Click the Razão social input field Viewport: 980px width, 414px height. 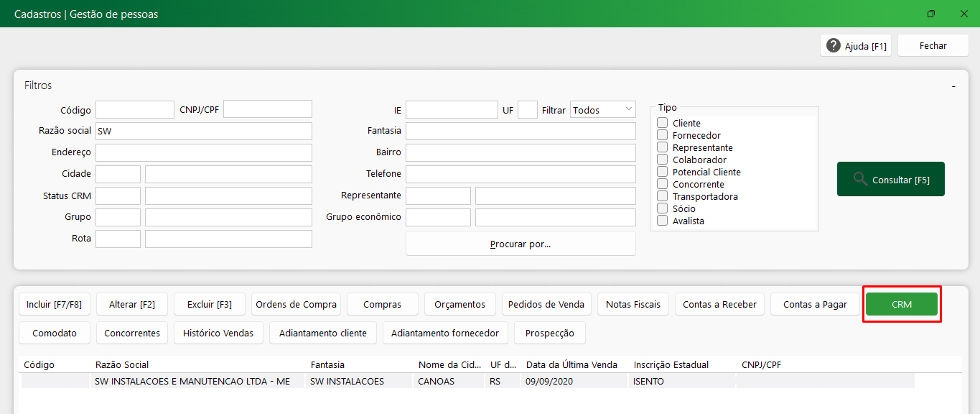[204, 131]
